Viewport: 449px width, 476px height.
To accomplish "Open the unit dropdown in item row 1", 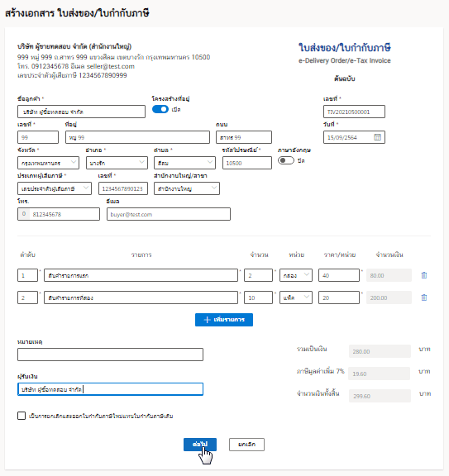I will pos(296,275).
